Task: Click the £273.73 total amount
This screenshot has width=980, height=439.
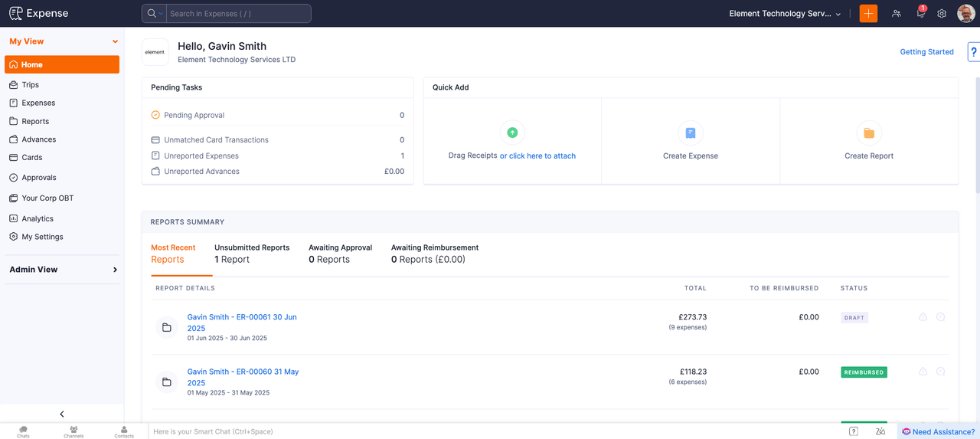Action: tap(692, 317)
